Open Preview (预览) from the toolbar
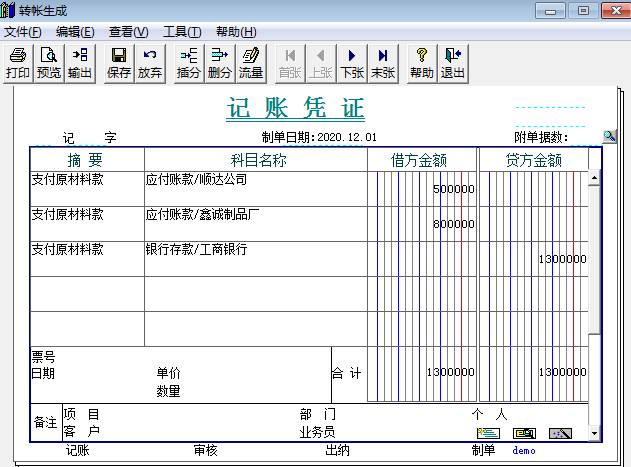The image size is (631, 467). click(x=49, y=63)
